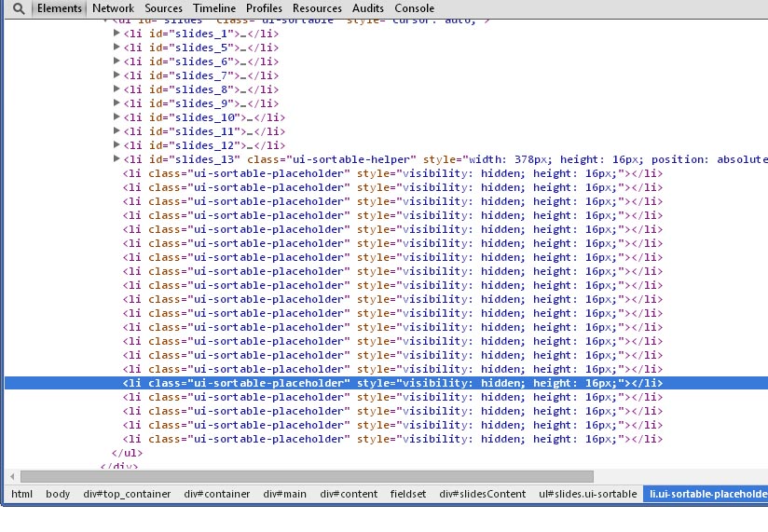Expand the slides_1 list item node
The width and height of the screenshot is (768, 532).
click(117, 34)
